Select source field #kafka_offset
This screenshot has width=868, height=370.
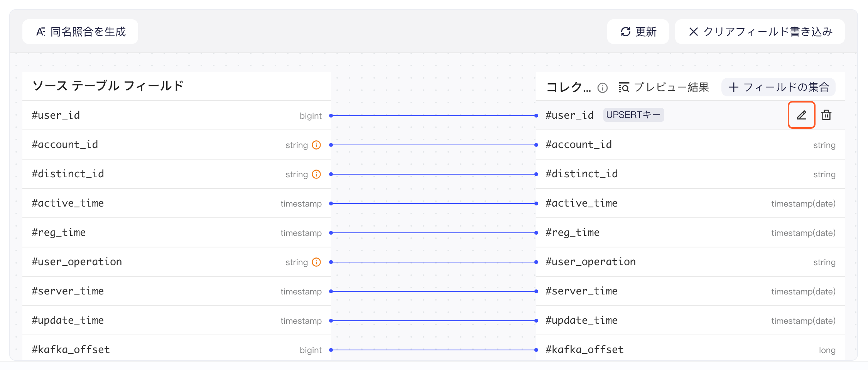pyautogui.click(x=177, y=348)
